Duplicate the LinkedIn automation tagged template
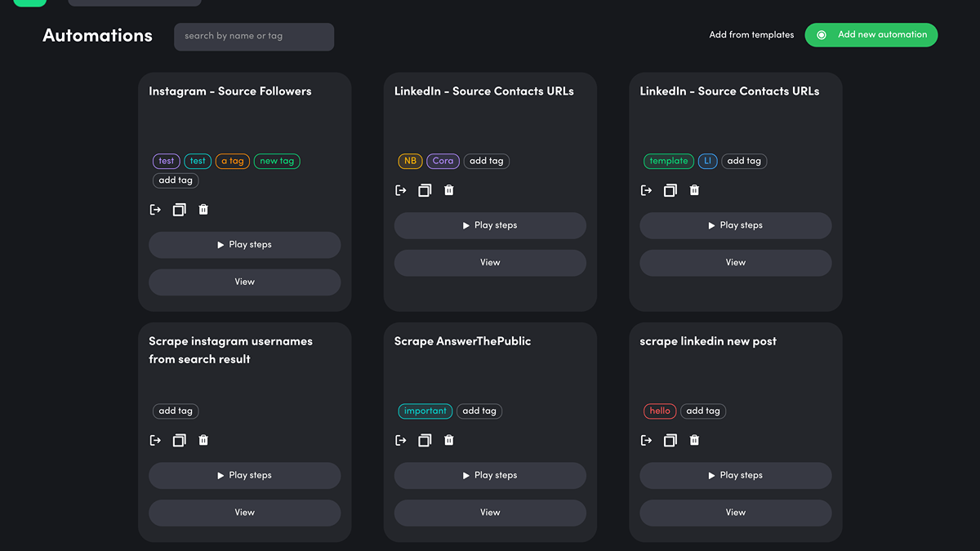Image resolution: width=980 pixels, height=551 pixels. 670,190
